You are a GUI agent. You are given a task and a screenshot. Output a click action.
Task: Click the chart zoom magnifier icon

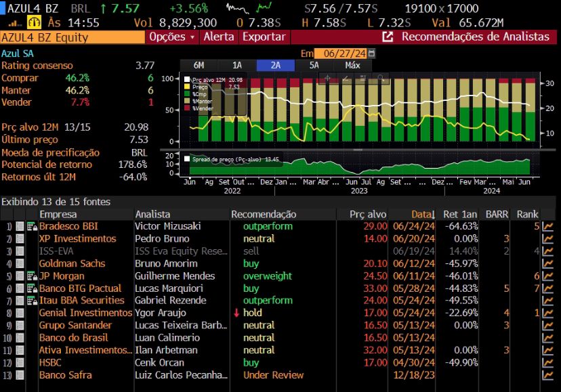pos(381,78)
